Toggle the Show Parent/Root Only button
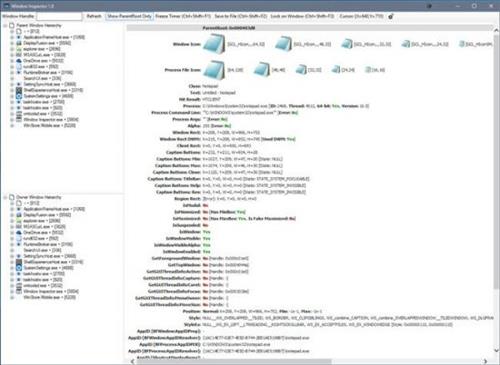Viewport: 500px width, 365px height. (x=129, y=16)
